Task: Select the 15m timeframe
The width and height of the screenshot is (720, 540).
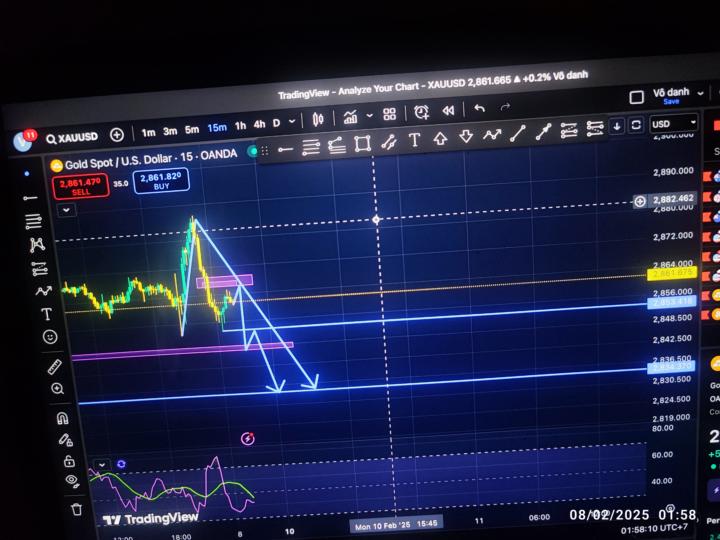Action: [x=217, y=128]
